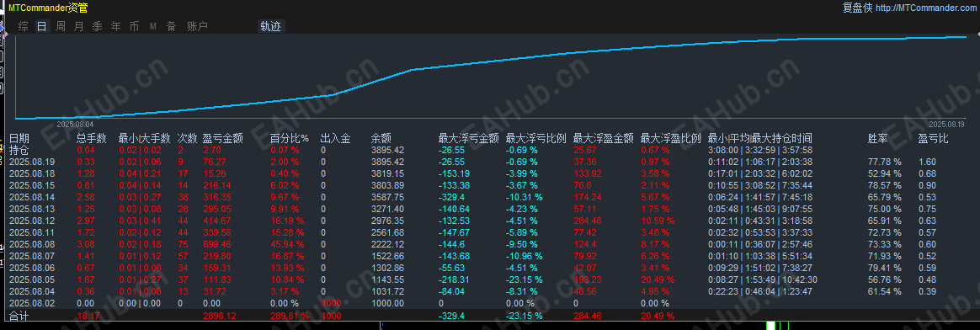Click the 百分比% column header
980x330 pixels.
click(290, 138)
